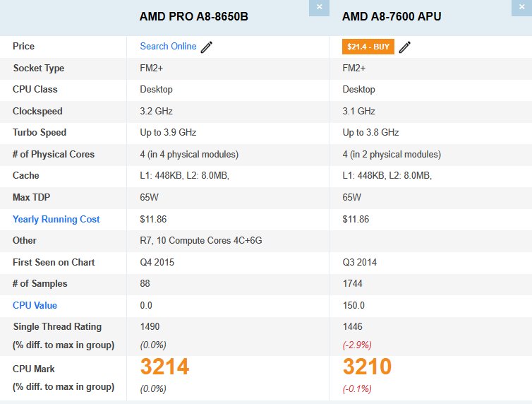Image resolution: width=532 pixels, height=404 pixels.
Task: Select '4 (in 4 physical modules)' cell
Action: pos(189,155)
